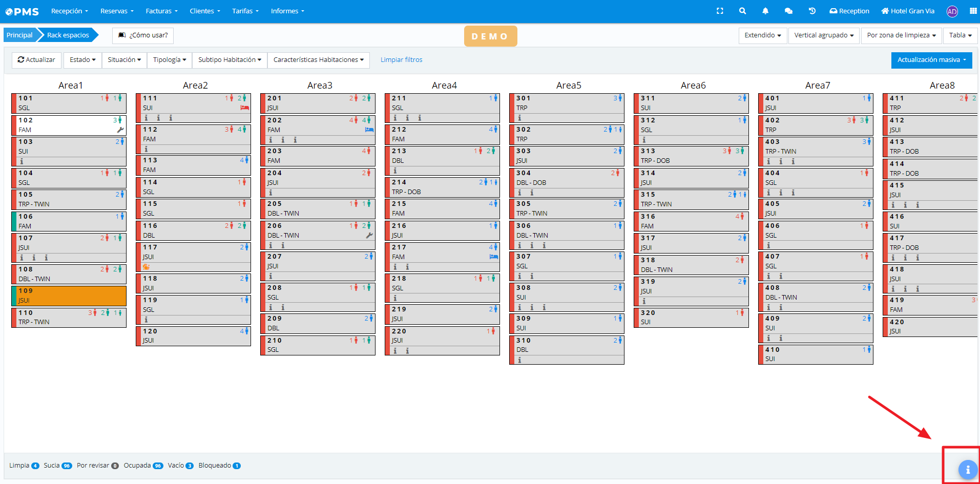Viewport: 980px width, 484px height.
Task: Click the history clock icon
Action: coord(812,11)
